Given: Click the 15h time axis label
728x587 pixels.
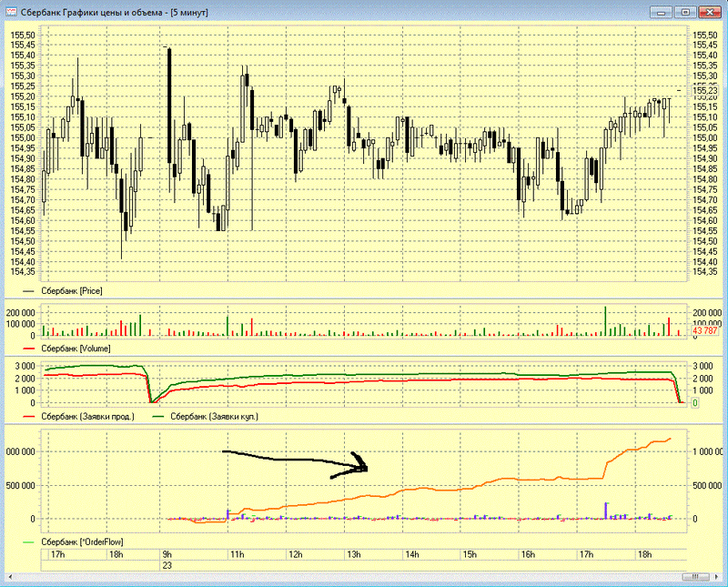Looking at the screenshot, I should click(x=470, y=554).
